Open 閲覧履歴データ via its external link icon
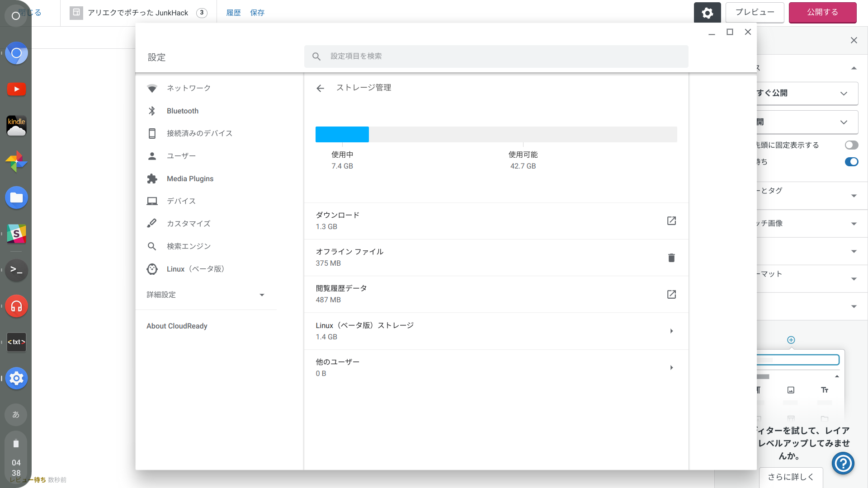 671,295
